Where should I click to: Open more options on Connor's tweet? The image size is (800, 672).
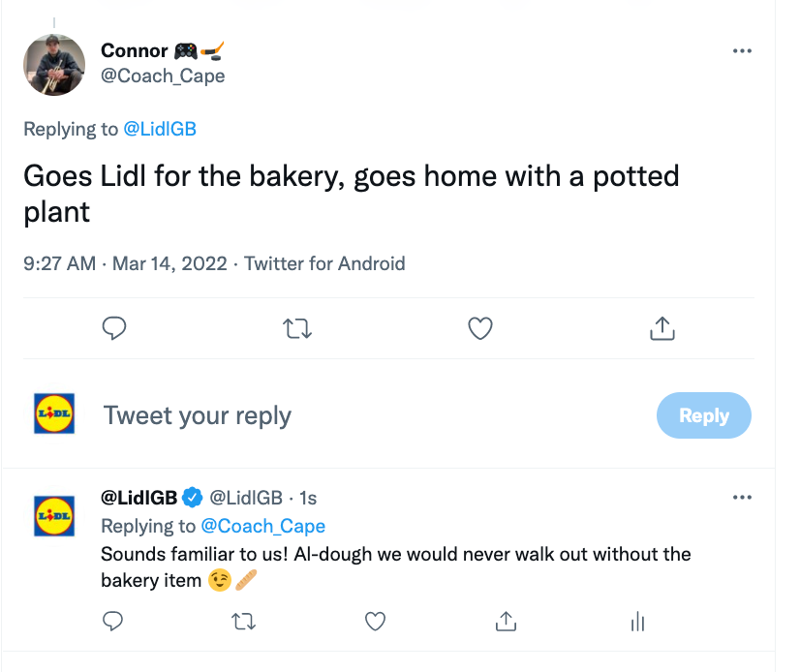click(742, 50)
